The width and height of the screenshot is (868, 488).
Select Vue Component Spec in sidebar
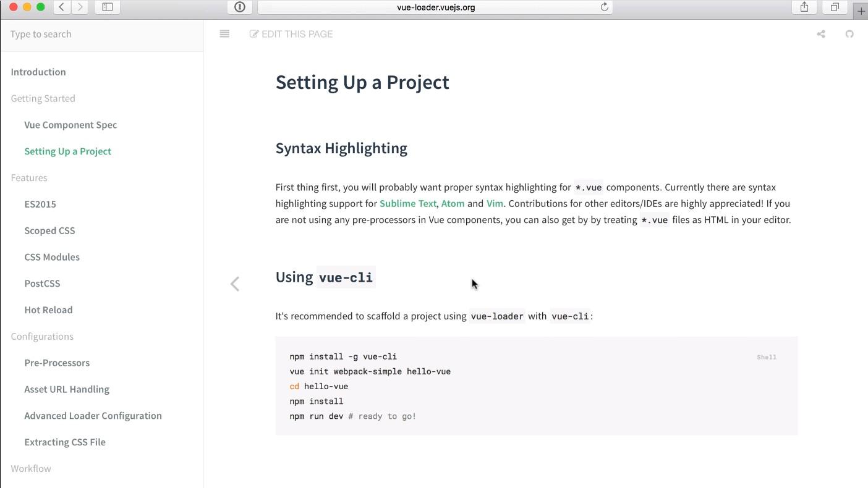tap(70, 125)
